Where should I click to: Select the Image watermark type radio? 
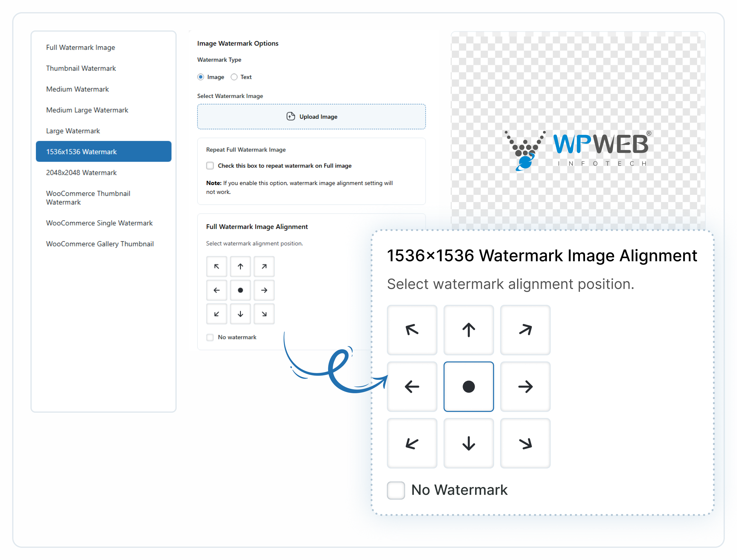200,77
